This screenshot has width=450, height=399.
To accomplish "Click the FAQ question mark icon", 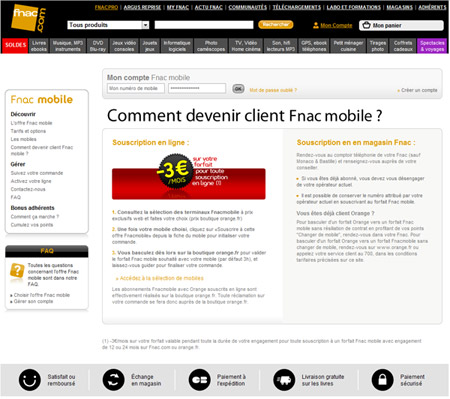I will point(17,270).
